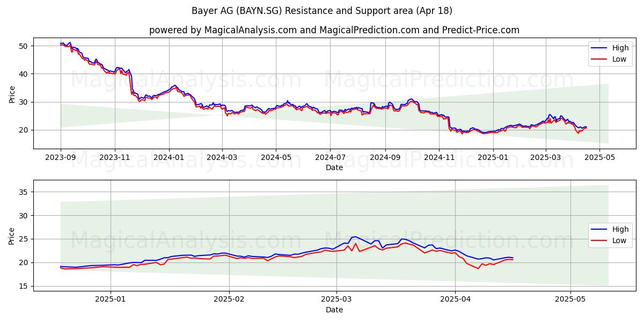Click the 'High' legend entry in the bottom chart
Image resolution: width=644 pixels, height=322 pixels.
[620, 229]
